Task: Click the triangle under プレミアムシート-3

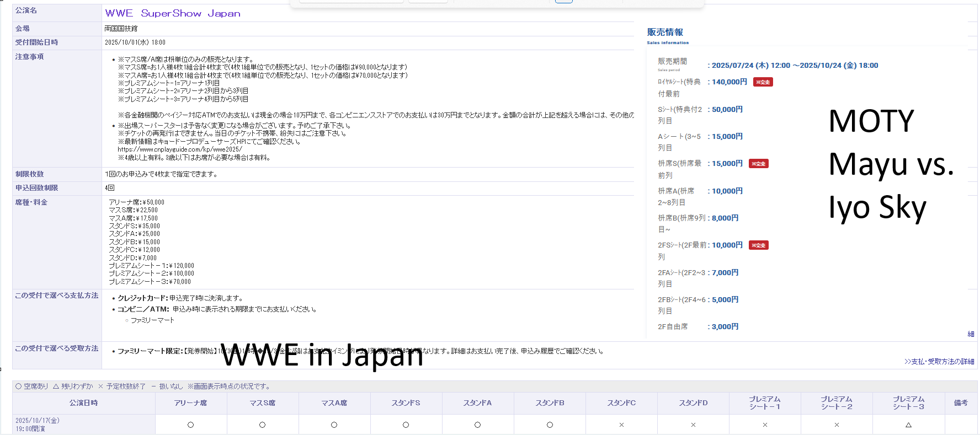Action: pyautogui.click(x=908, y=425)
